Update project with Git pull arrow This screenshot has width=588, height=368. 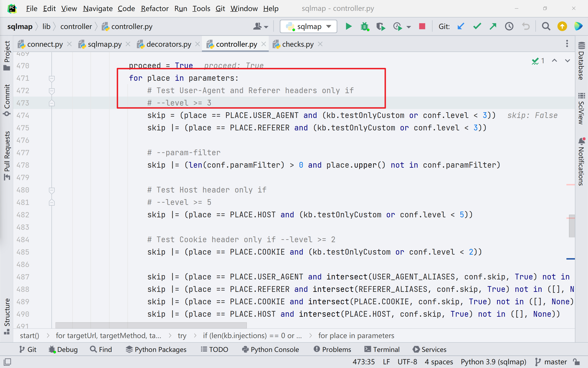tap(461, 26)
